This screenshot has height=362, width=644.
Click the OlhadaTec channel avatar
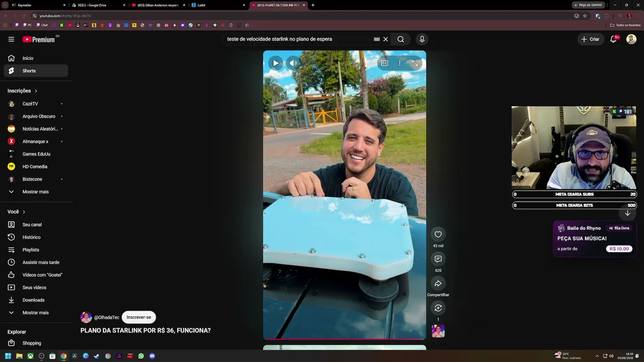click(x=86, y=317)
